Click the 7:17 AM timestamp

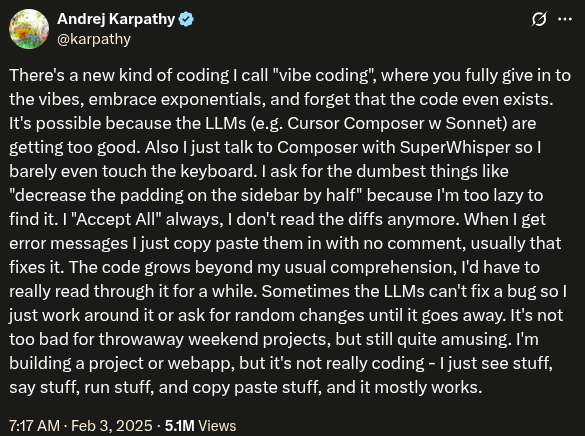(x=34, y=426)
